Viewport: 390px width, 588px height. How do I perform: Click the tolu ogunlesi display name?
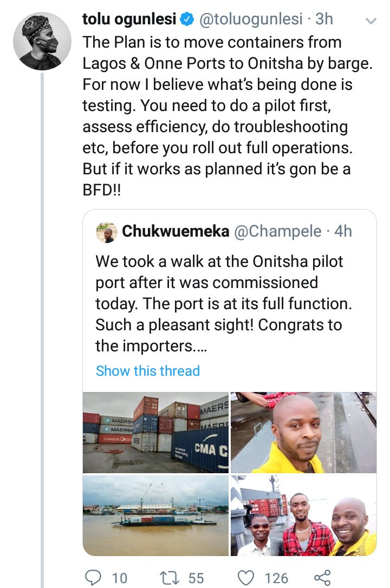[x=129, y=19]
